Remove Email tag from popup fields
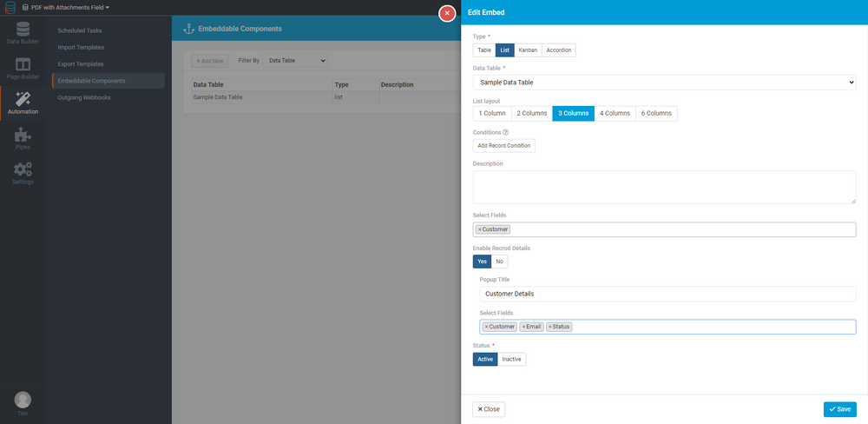 pos(523,327)
